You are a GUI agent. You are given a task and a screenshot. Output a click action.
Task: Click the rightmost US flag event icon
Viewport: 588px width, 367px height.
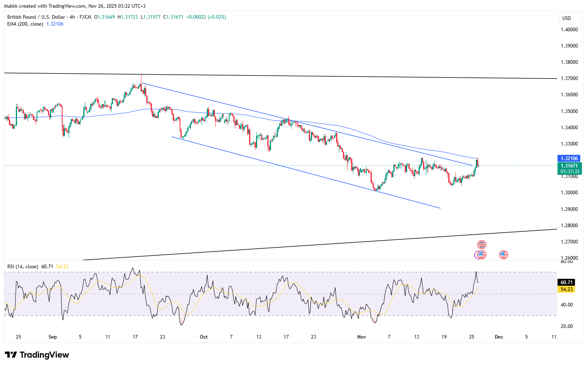(503, 255)
